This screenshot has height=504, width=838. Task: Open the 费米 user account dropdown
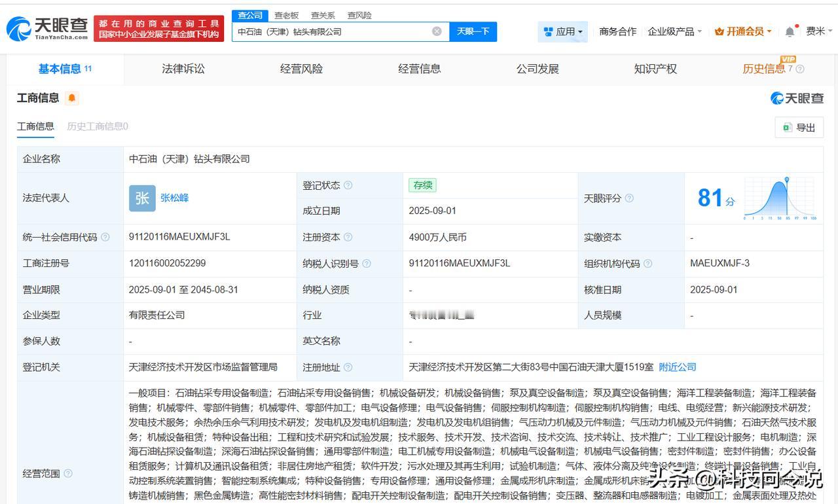tap(819, 31)
